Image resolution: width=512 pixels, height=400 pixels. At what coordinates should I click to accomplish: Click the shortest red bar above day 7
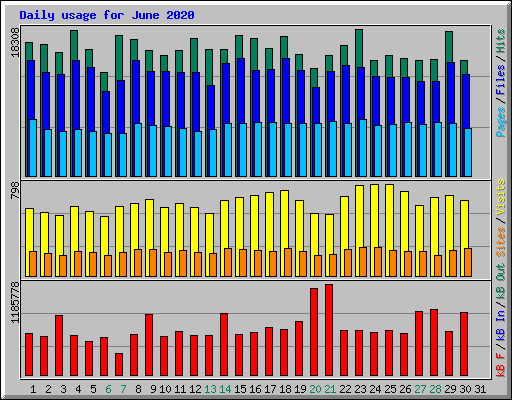119,365
